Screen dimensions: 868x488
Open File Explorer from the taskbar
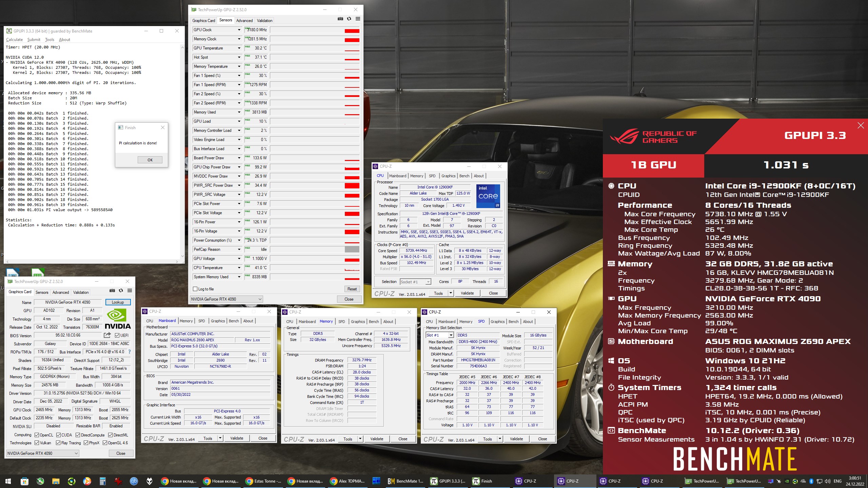56,481
